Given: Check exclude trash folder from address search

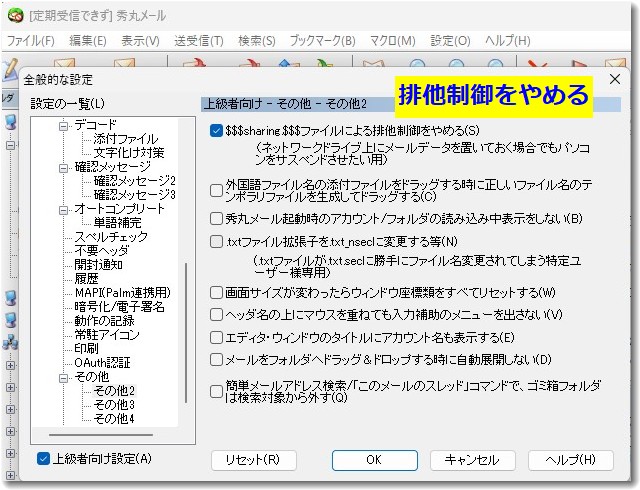Looking at the screenshot, I should point(216,392).
